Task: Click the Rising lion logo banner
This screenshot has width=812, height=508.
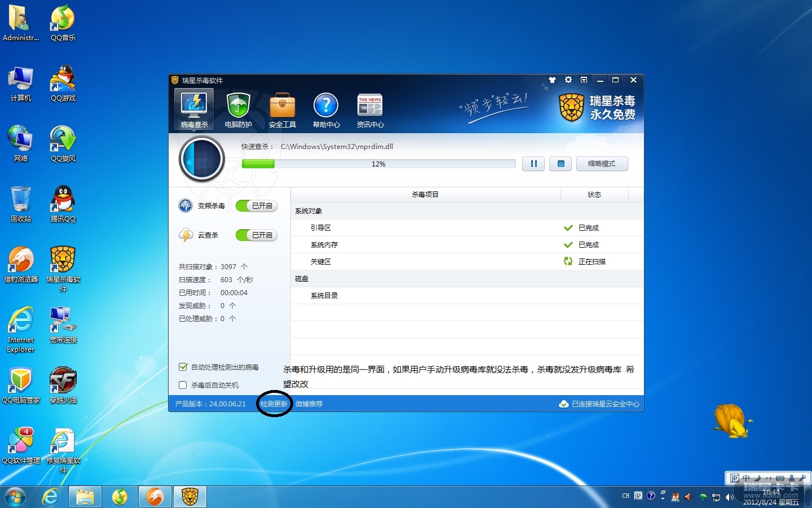Action: (x=597, y=108)
